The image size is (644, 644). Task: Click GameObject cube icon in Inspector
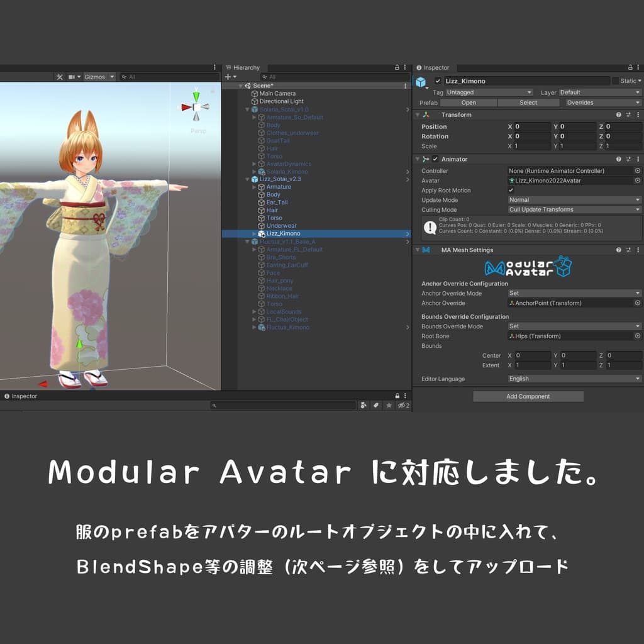421,82
